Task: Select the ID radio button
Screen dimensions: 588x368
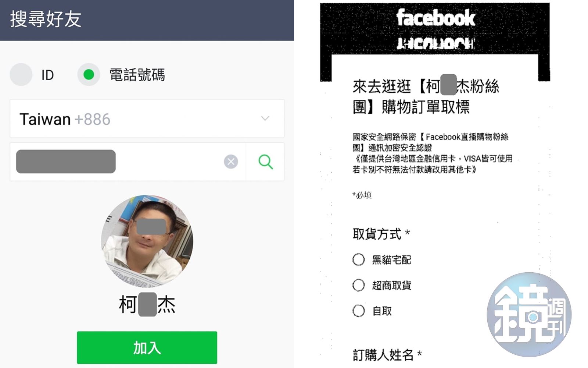Action: click(x=21, y=75)
